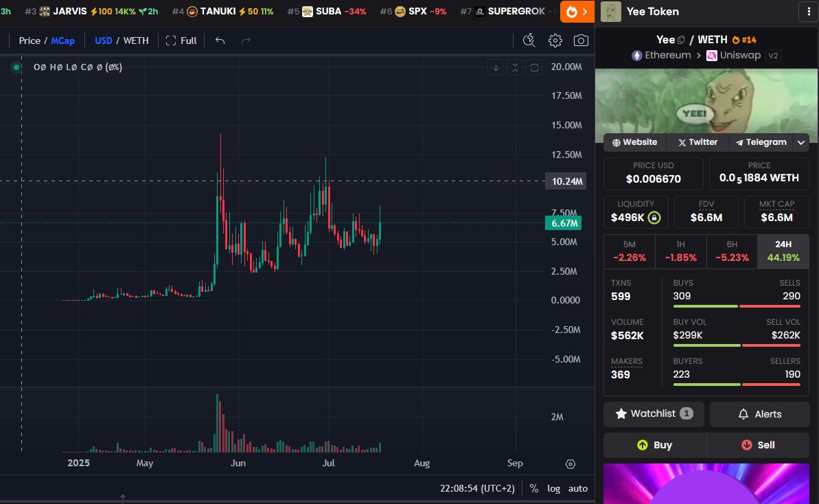Click the trending flame orange button
Image resolution: width=819 pixels, height=504 pixels.
click(x=577, y=12)
